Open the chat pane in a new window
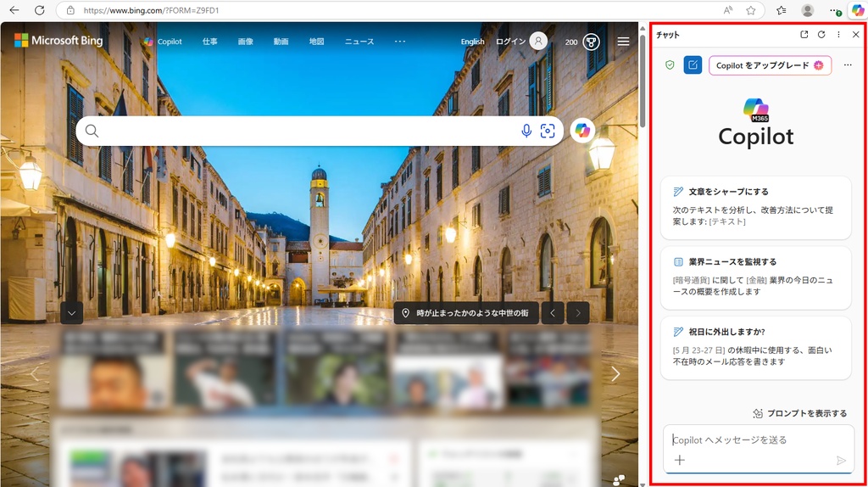Viewport: 868px width, 487px height. 804,34
